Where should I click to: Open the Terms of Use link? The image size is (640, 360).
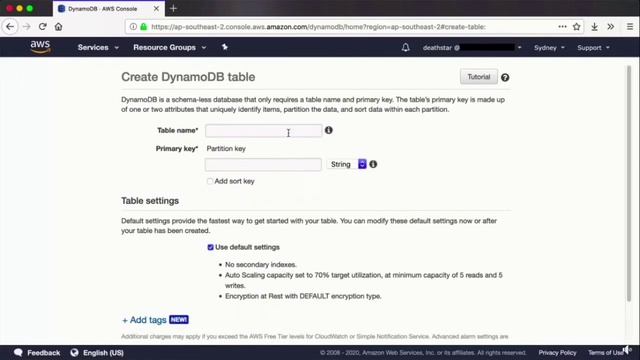606,353
